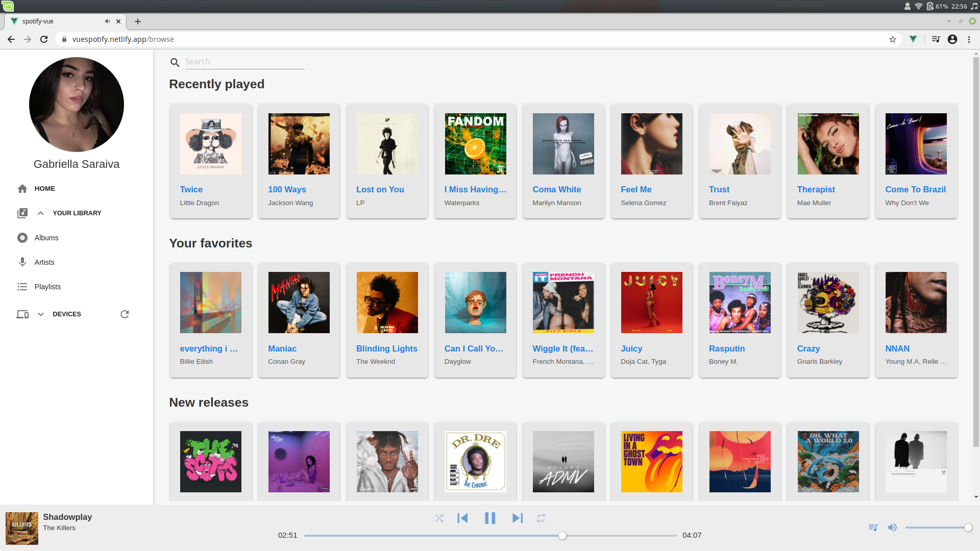The width and height of the screenshot is (980, 551).
Task: Open the NNAN track link
Action: pyautogui.click(x=897, y=348)
